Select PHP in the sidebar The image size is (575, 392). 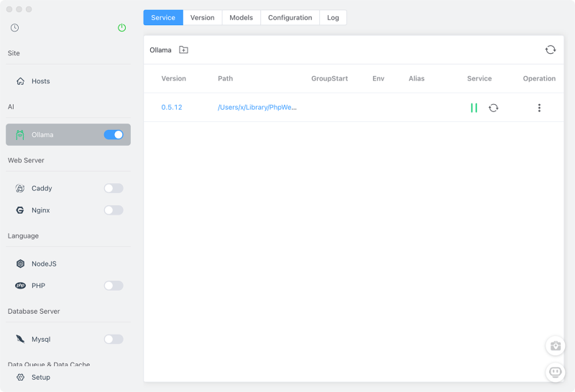pyautogui.click(x=68, y=286)
